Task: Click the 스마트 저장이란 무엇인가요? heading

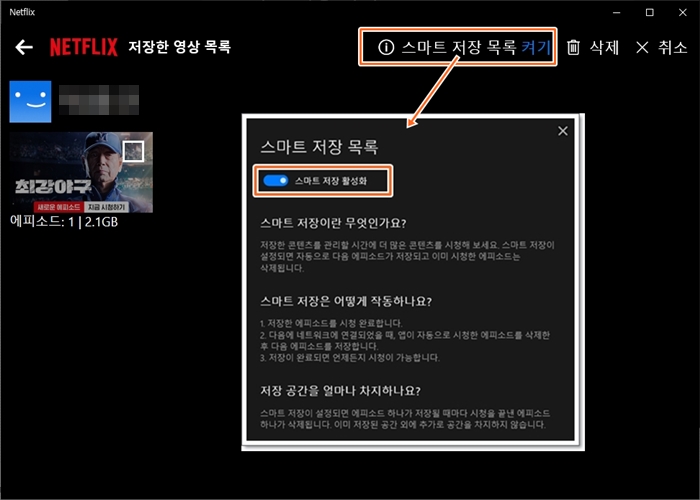Action: (x=333, y=223)
